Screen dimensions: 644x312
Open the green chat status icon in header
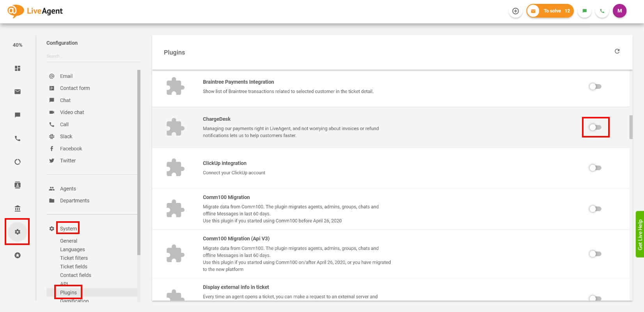coord(584,11)
